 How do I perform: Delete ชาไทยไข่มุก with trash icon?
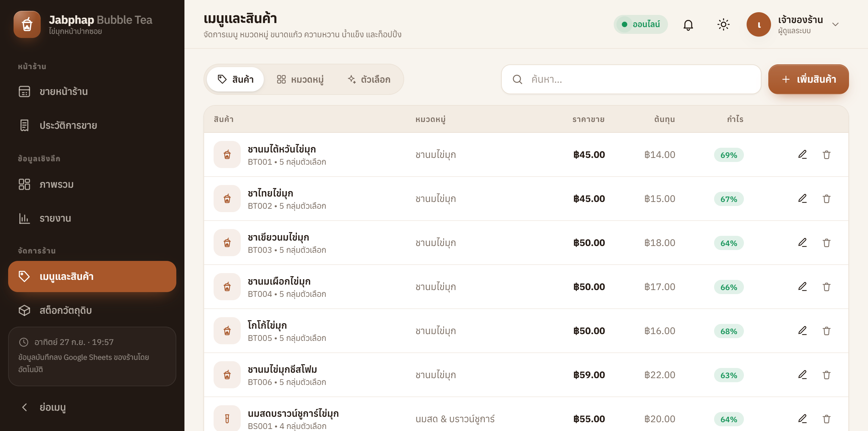pyautogui.click(x=827, y=199)
